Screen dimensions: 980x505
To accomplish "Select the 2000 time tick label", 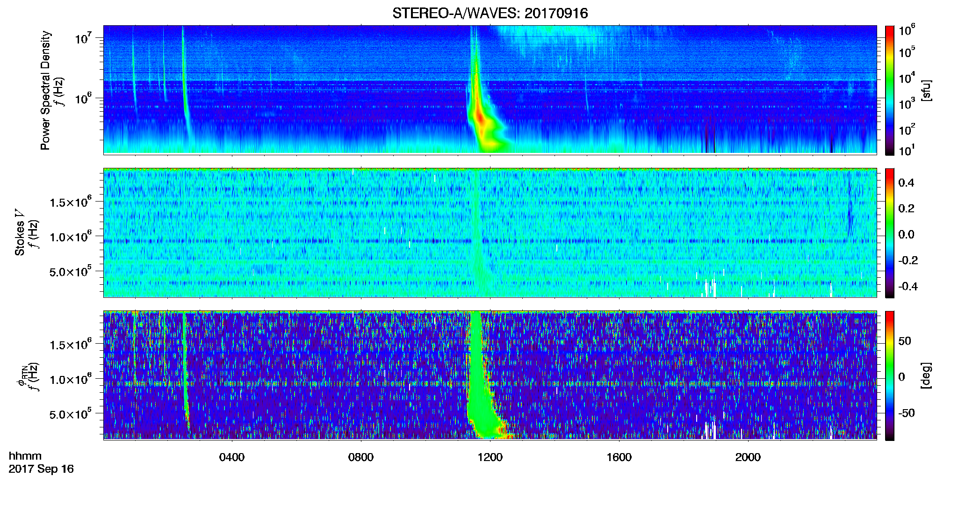I will pos(748,457).
